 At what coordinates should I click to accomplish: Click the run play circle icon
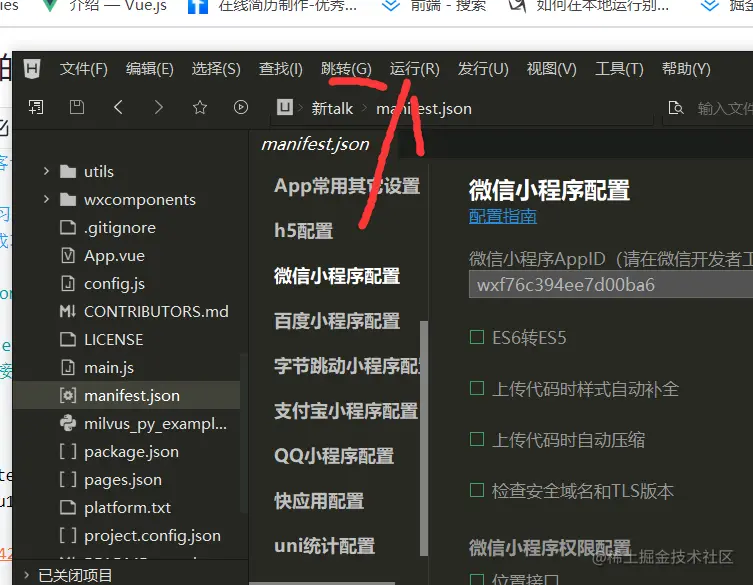tap(241, 107)
